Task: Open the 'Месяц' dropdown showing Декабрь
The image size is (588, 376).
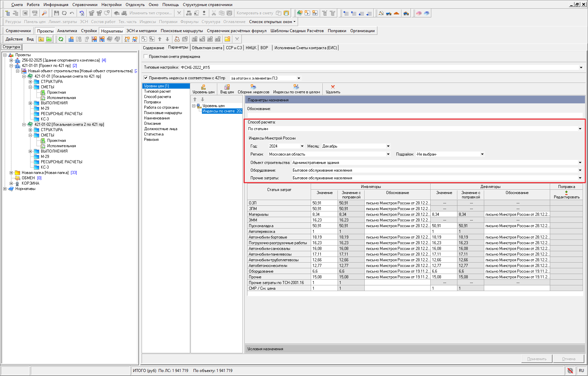Action: click(388, 146)
